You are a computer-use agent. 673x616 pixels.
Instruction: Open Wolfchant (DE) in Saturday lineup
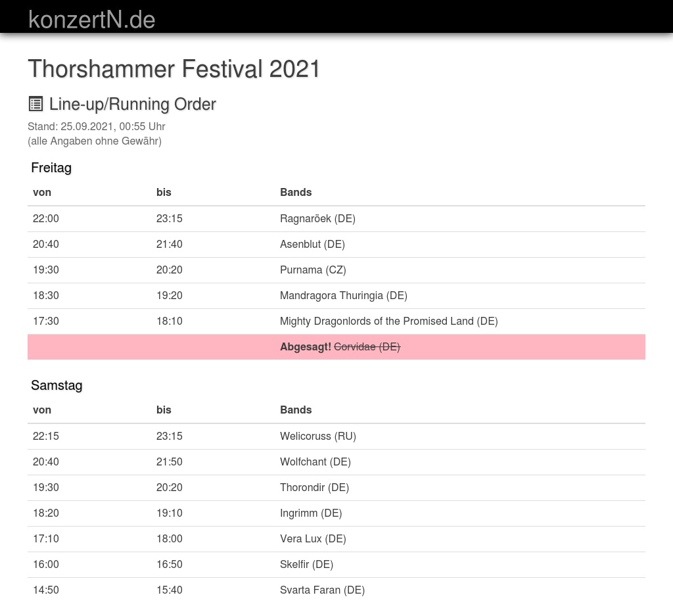click(315, 462)
